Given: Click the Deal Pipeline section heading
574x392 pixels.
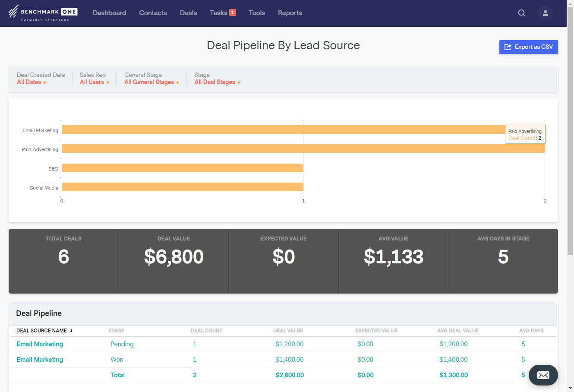Looking at the screenshot, I should 39,313.
